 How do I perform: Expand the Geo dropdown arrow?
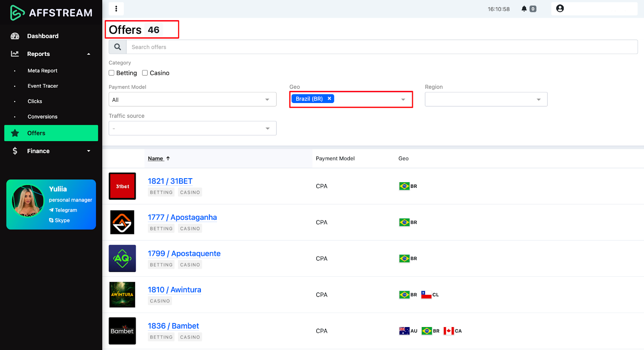pyautogui.click(x=403, y=99)
